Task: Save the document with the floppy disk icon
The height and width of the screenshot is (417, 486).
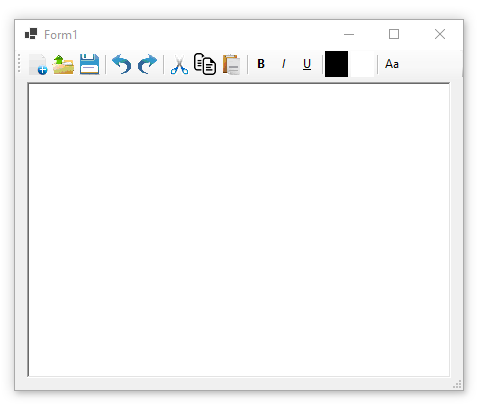Action: [x=90, y=64]
